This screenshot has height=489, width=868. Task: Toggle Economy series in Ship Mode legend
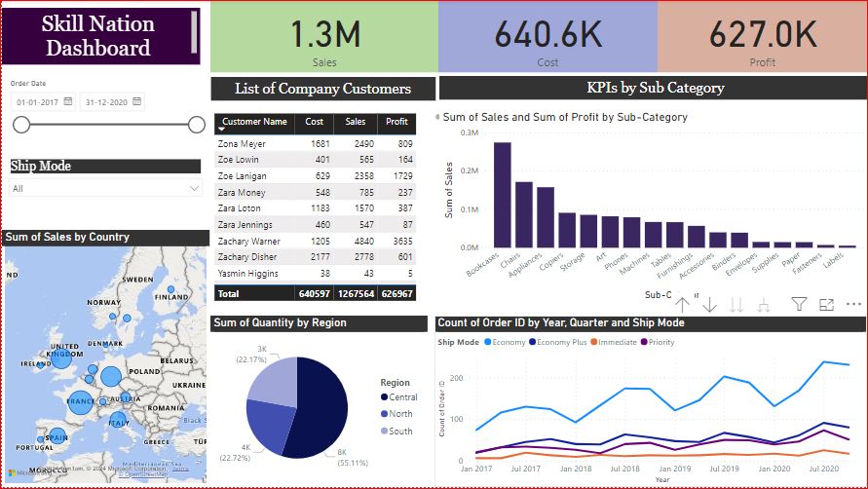point(505,342)
